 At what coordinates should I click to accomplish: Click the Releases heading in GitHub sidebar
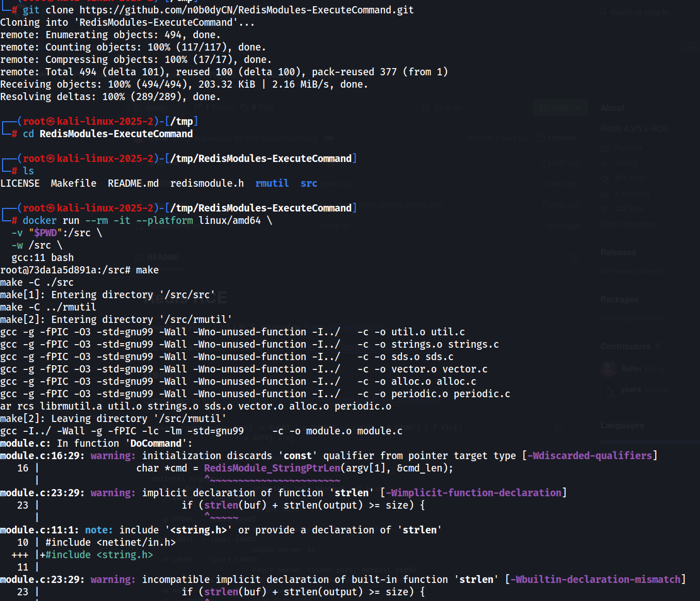pyautogui.click(x=618, y=253)
